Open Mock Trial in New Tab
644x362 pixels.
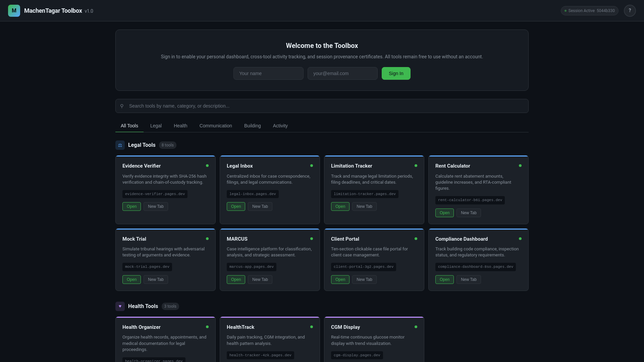(x=156, y=280)
